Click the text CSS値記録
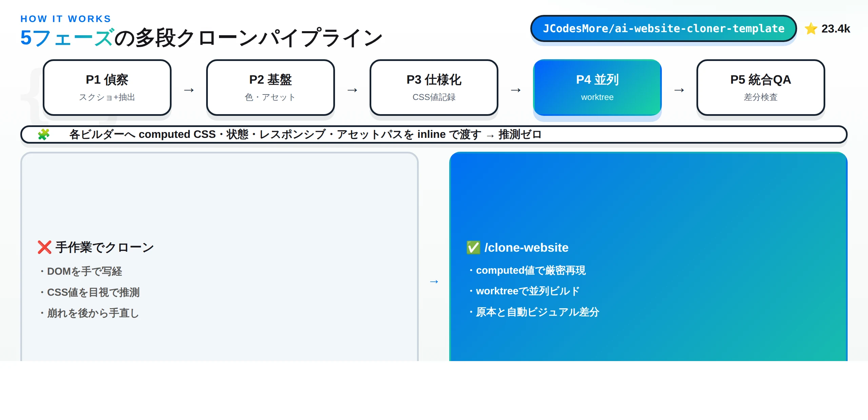This screenshot has width=868, height=420. (x=434, y=97)
